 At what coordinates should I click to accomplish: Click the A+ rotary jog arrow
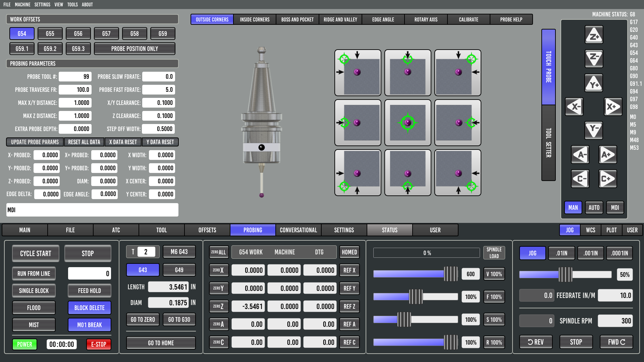coord(607,155)
